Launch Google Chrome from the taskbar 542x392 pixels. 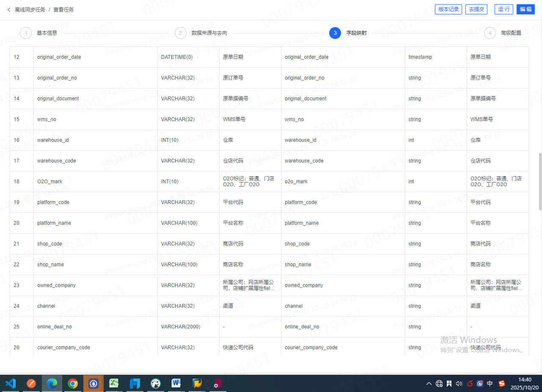click(73, 384)
